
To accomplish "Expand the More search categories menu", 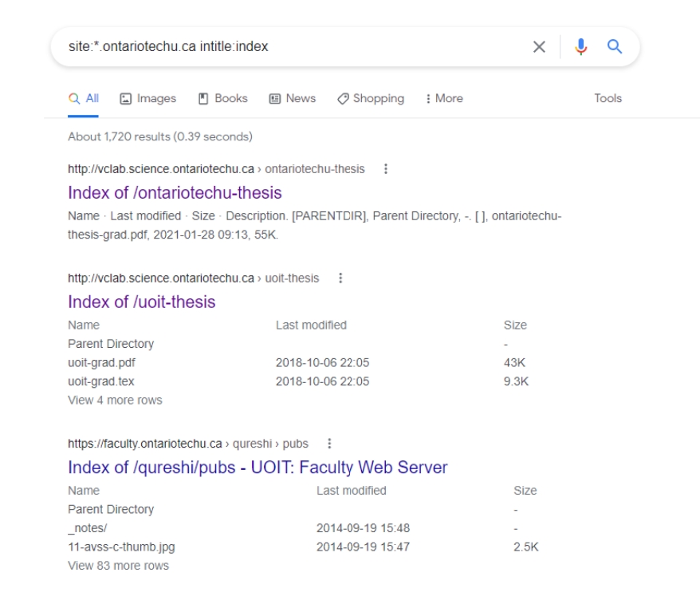I will pos(444,99).
